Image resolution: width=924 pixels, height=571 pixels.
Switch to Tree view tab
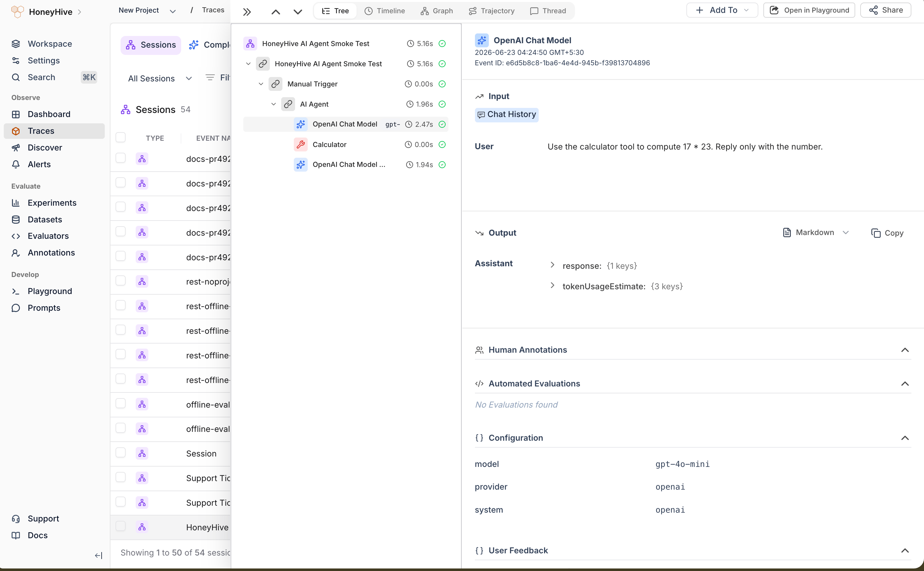pyautogui.click(x=335, y=11)
